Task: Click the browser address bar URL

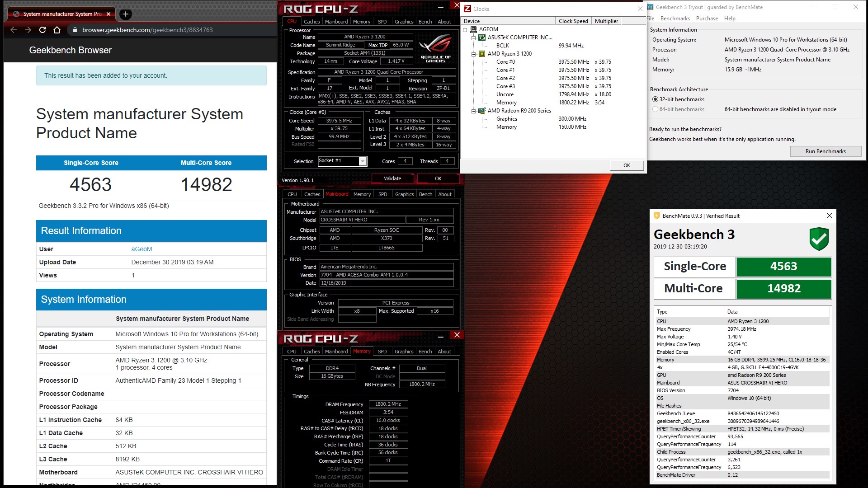Action: pyautogui.click(x=147, y=30)
